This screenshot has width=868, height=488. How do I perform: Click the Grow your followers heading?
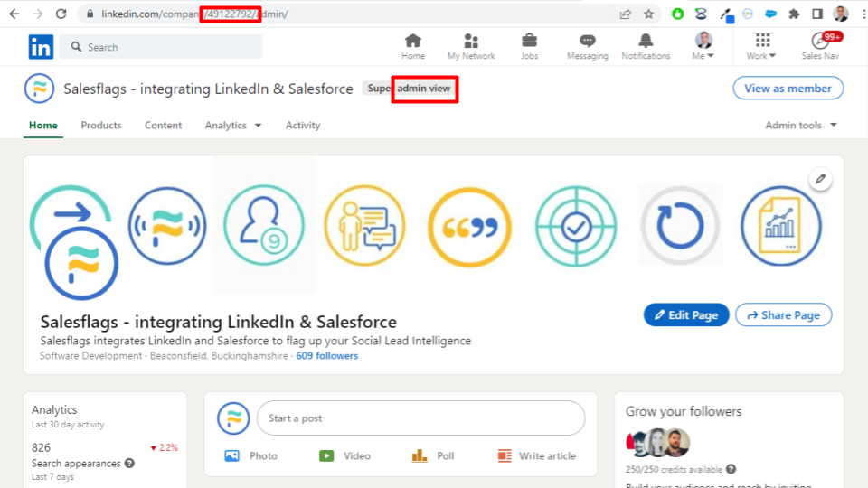pyautogui.click(x=684, y=411)
